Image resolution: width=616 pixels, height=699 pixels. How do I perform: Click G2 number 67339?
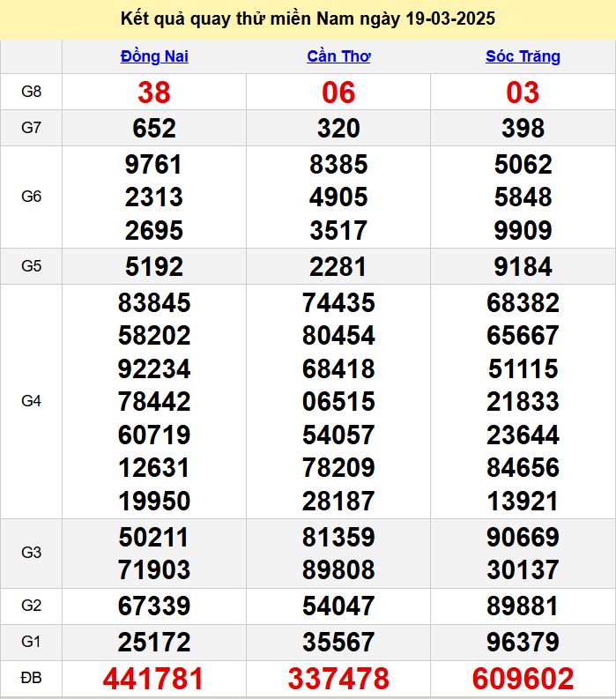[154, 606]
